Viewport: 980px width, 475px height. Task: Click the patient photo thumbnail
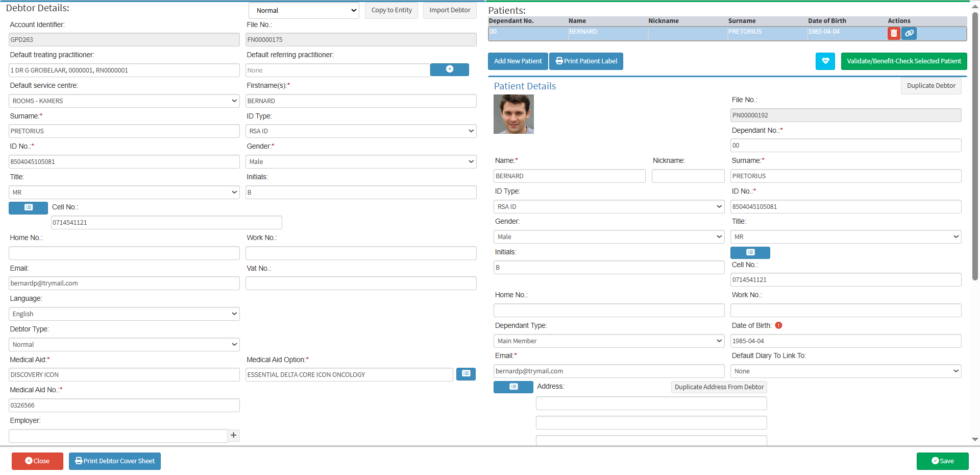click(x=513, y=114)
